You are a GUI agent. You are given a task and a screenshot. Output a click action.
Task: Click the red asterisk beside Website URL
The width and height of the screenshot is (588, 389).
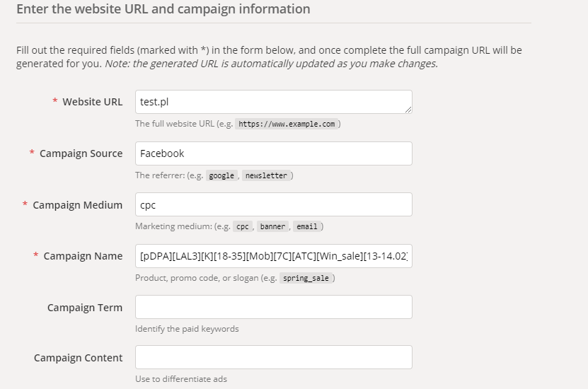[54, 101]
